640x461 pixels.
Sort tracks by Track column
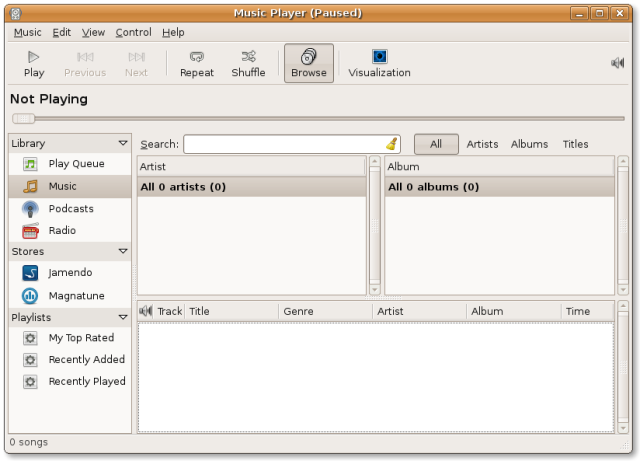click(x=169, y=311)
